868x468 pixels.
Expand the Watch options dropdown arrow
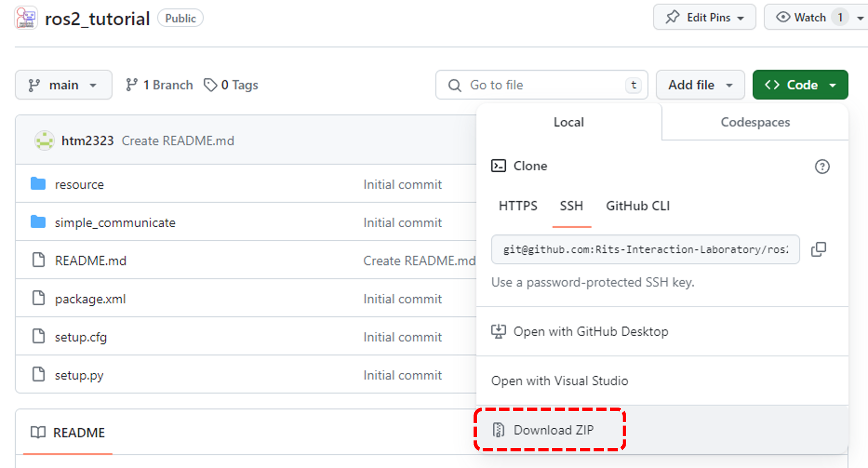click(x=860, y=18)
